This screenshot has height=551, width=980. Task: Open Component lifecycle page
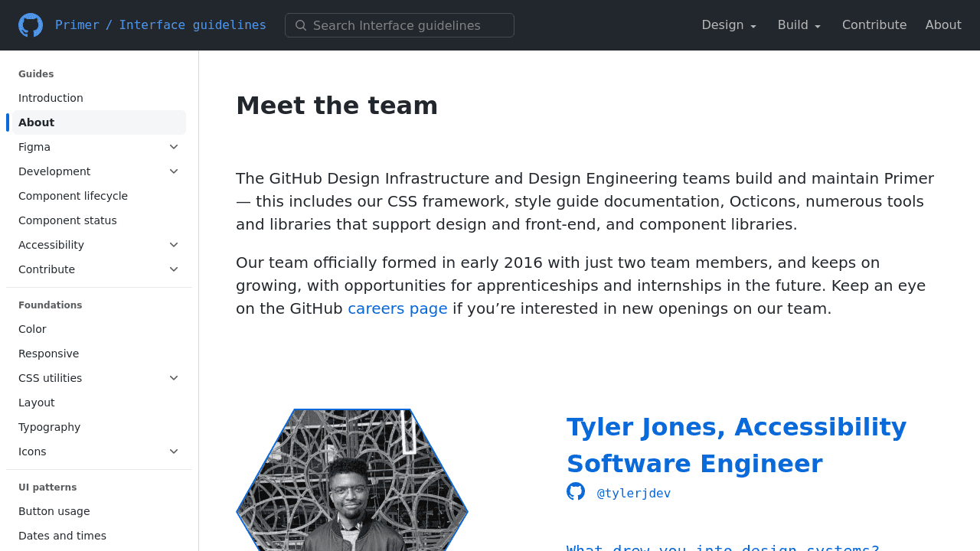click(73, 196)
